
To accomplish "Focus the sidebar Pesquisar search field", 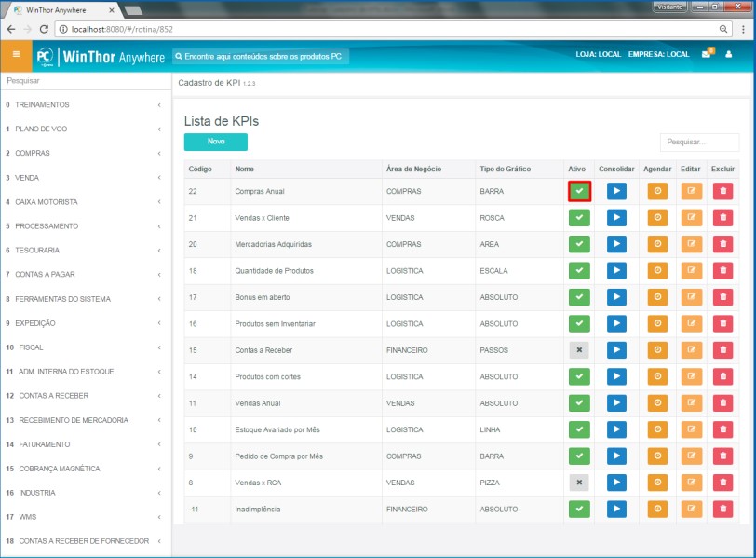I will tap(85, 81).
